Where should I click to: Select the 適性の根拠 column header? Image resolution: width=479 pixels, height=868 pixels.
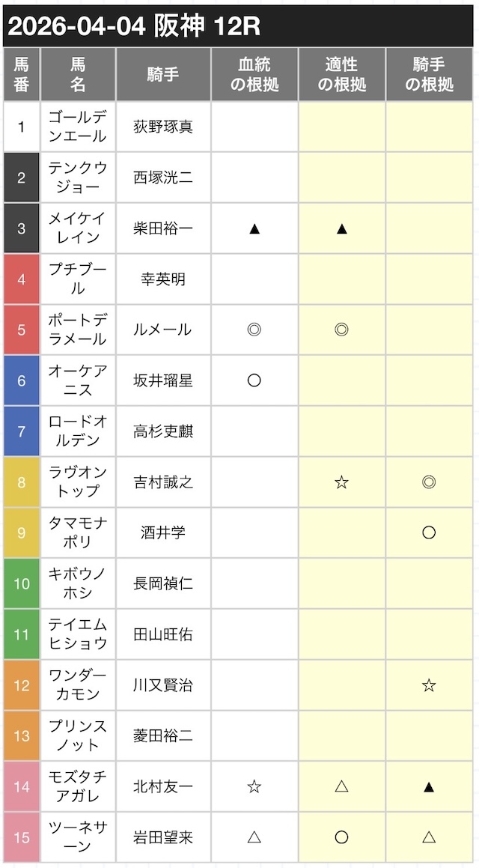click(341, 74)
